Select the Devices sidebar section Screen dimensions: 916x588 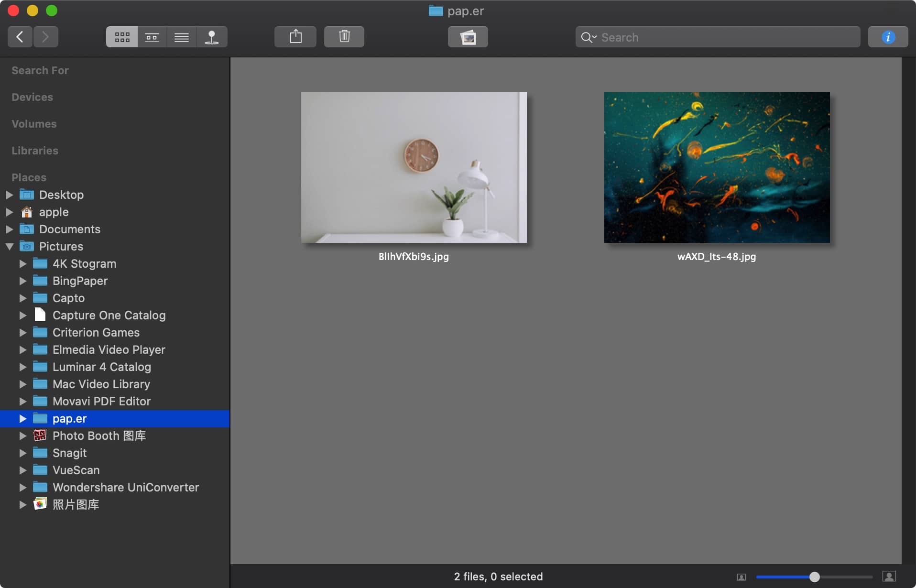coord(32,97)
